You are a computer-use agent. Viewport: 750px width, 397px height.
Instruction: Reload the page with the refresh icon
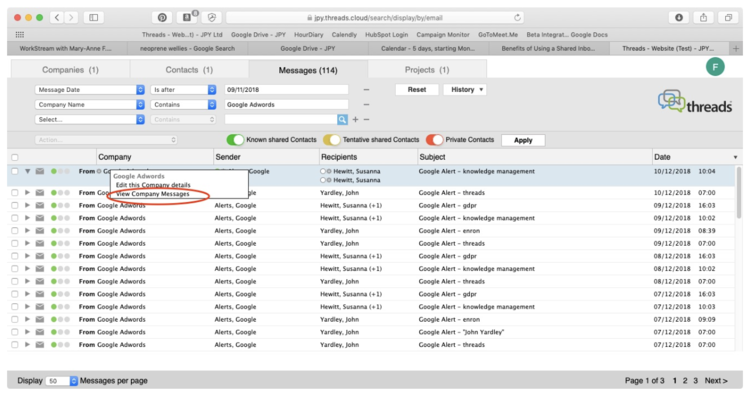click(517, 18)
